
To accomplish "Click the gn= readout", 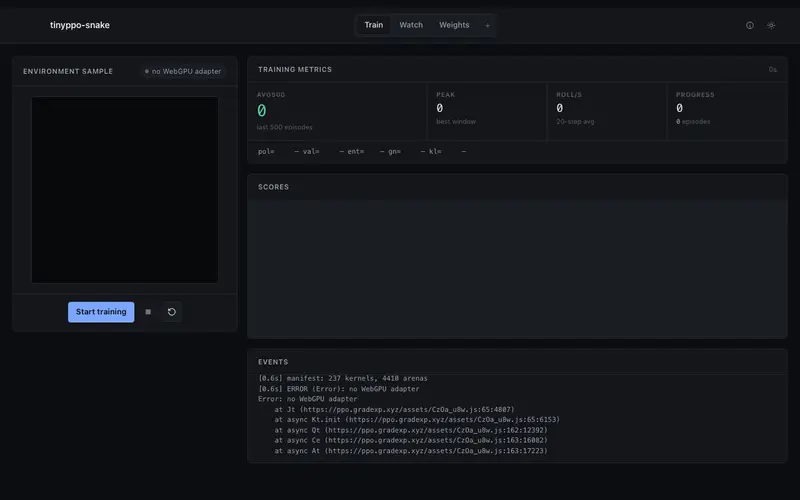I will pos(407,152).
